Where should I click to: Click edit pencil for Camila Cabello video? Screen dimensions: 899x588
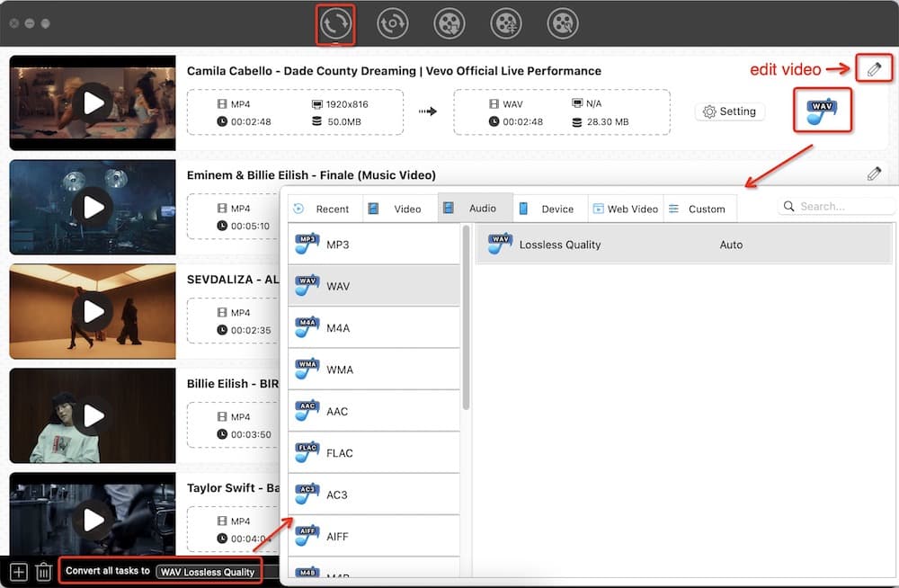[x=874, y=69]
